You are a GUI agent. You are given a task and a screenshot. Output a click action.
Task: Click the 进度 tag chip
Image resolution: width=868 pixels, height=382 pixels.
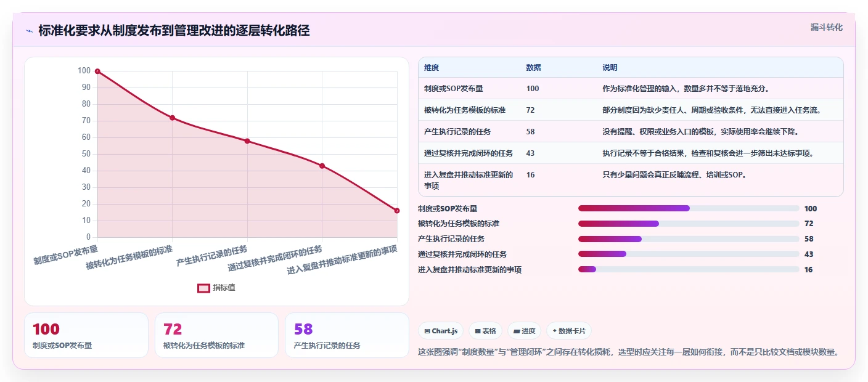[x=524, y=331]
